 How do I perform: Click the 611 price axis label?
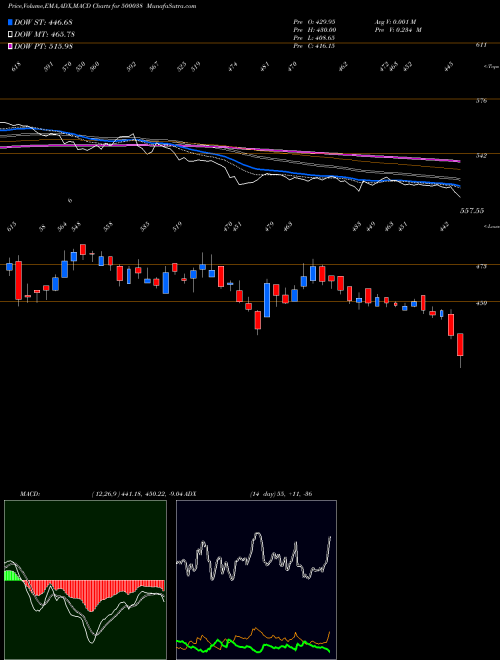point(481,45)
